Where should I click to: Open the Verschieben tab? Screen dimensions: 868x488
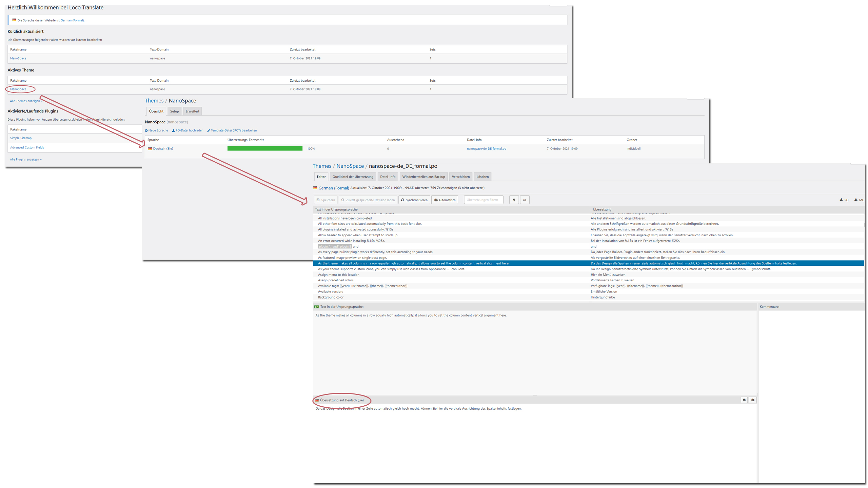[460, 177]
